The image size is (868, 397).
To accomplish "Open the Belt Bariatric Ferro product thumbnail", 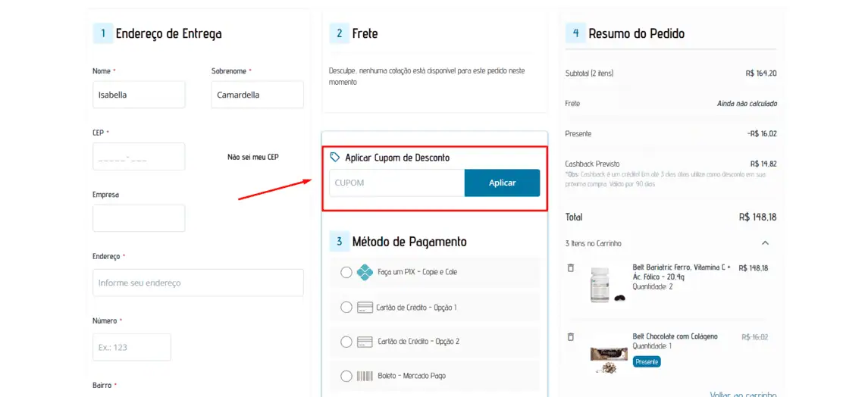I will (607, 285).
